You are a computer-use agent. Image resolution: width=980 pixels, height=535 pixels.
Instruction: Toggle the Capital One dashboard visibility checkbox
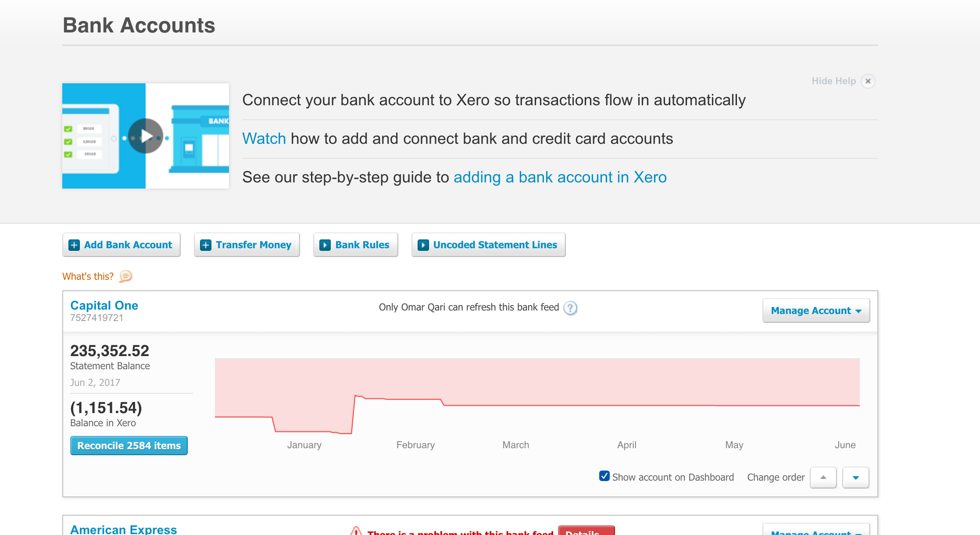point(605,477)
